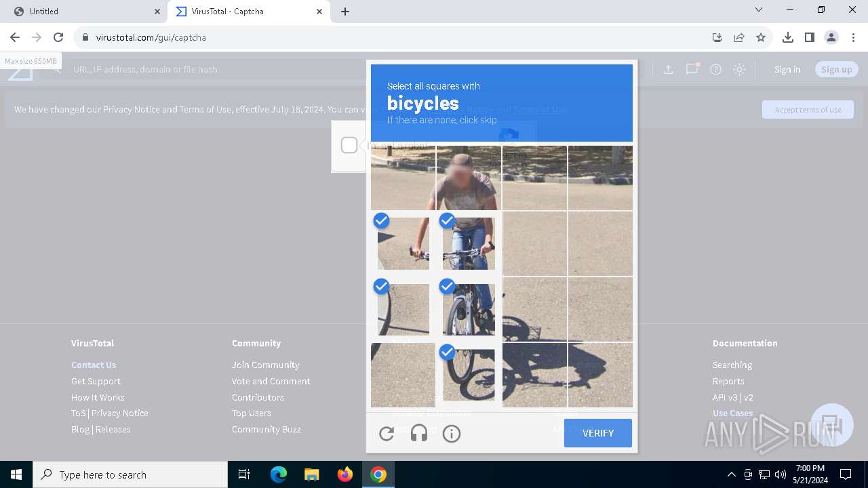Viewport: 868px width, 488px height.
Task: Click the Sign in link
Action: (787, 69)
